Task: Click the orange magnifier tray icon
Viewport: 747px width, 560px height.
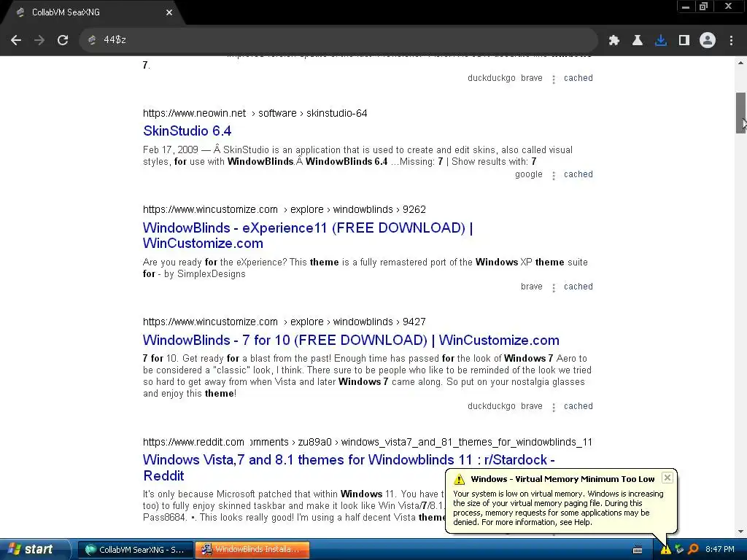Action: click(693, 550)
